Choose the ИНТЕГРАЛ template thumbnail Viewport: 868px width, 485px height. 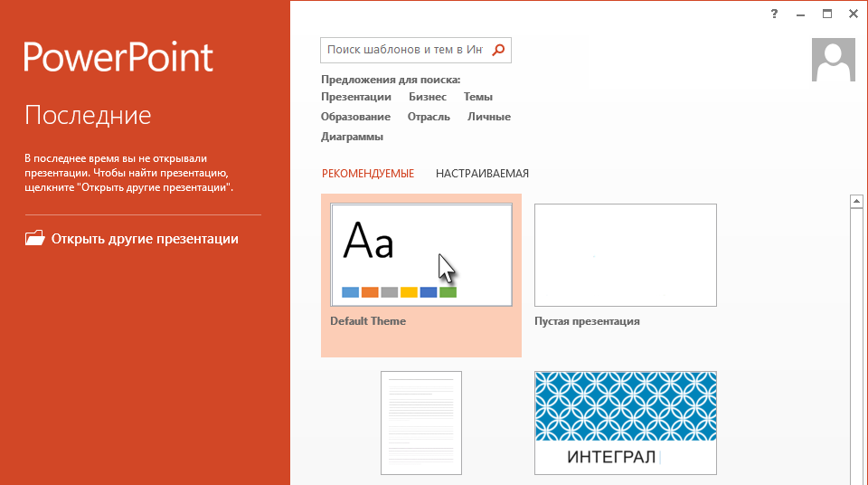(x=626, y=423)
